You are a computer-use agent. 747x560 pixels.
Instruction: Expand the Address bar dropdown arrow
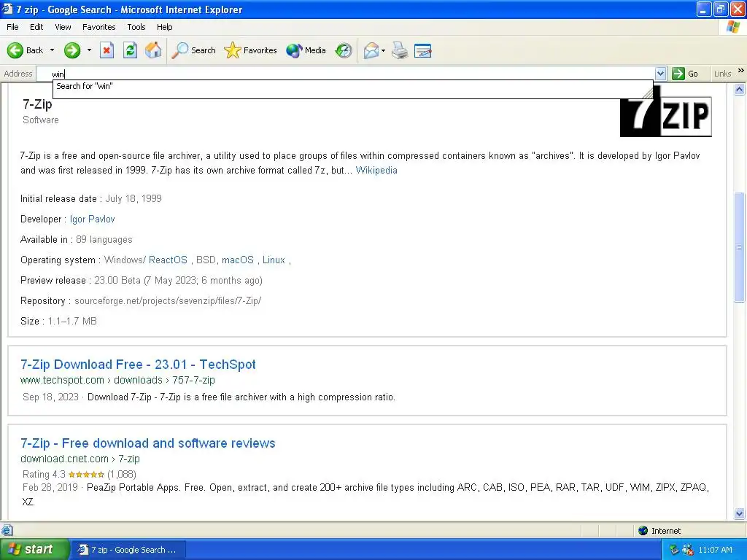pyautogui.click(x=660, y=74)
